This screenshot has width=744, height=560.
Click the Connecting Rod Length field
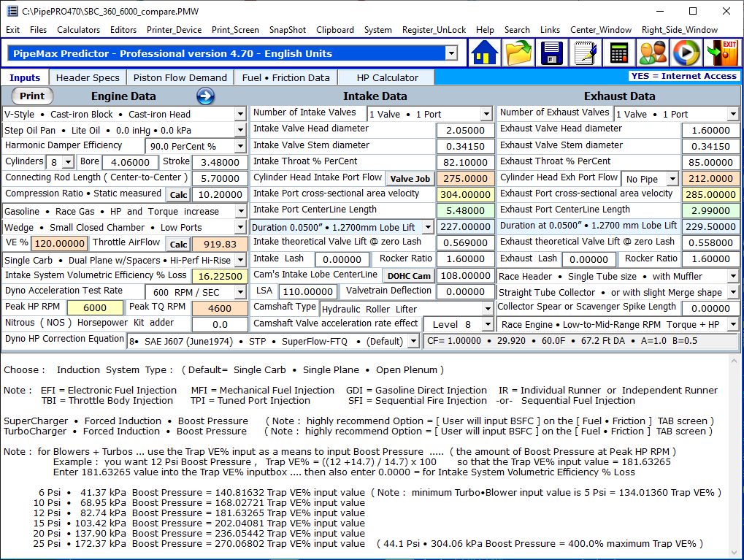tap(220, 178)
